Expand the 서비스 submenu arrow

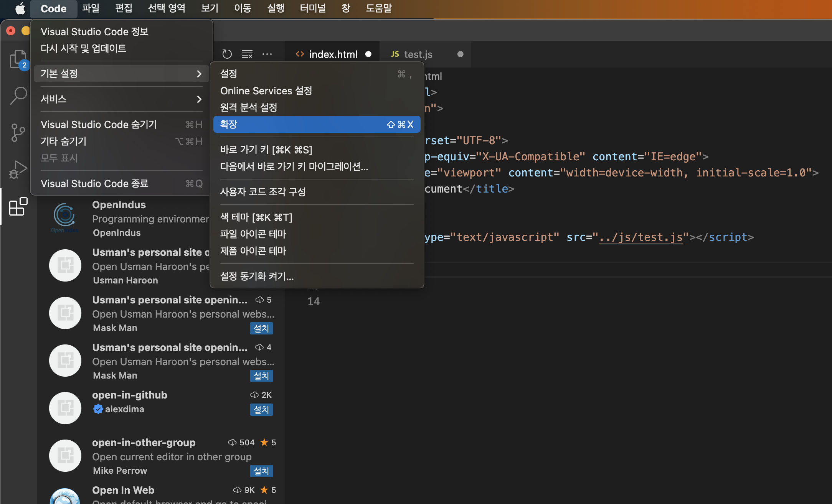(199, 99)
